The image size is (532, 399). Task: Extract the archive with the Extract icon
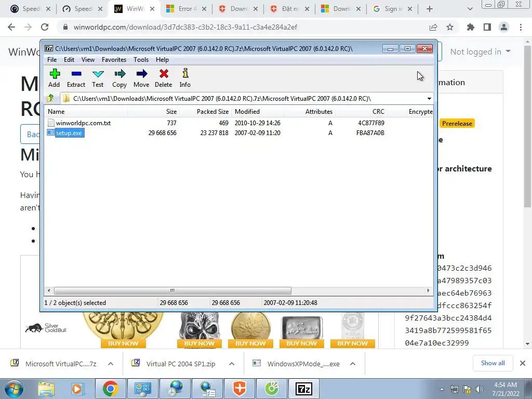click(x=76, y=78)
